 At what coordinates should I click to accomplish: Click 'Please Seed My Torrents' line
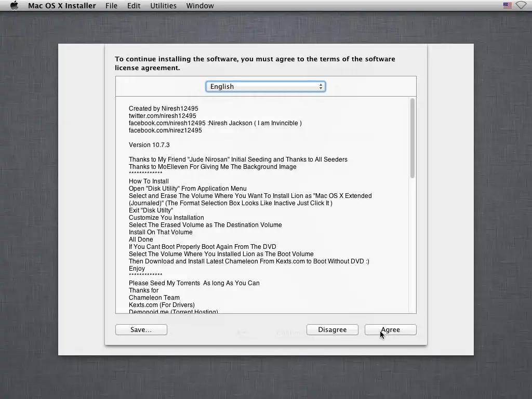(194, 283)
